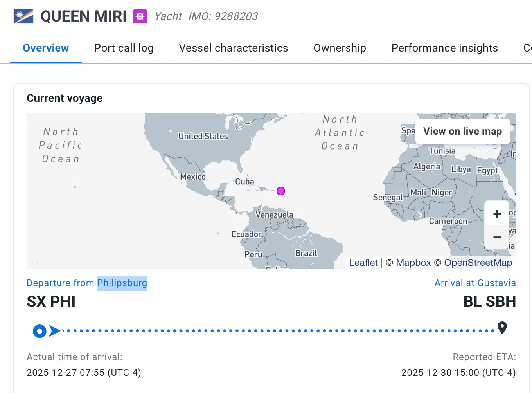This screenshot has height=393, width=532.
Task: Open the Performance insights tab
Action: [x=444, y=48]
